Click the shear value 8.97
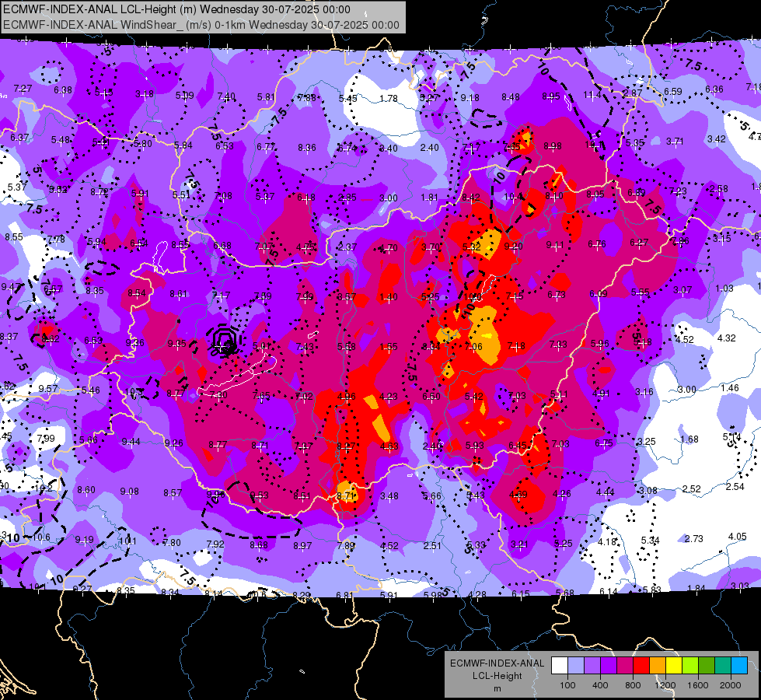761x700 pixels. point(302,546)
